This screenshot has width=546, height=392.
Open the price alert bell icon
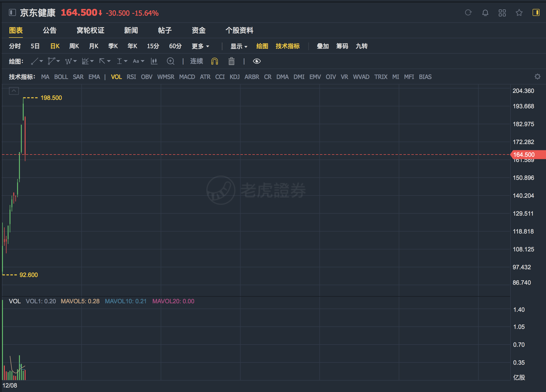[485, 13]
